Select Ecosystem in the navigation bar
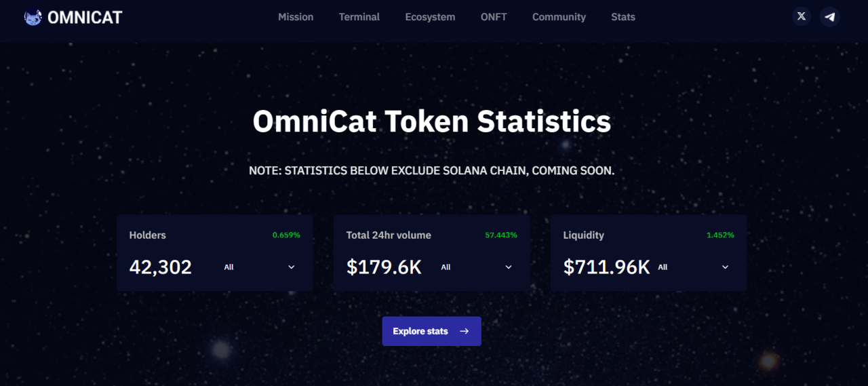Image resolution: width=868 pixels, height=386 pixels. click(430, 17)
